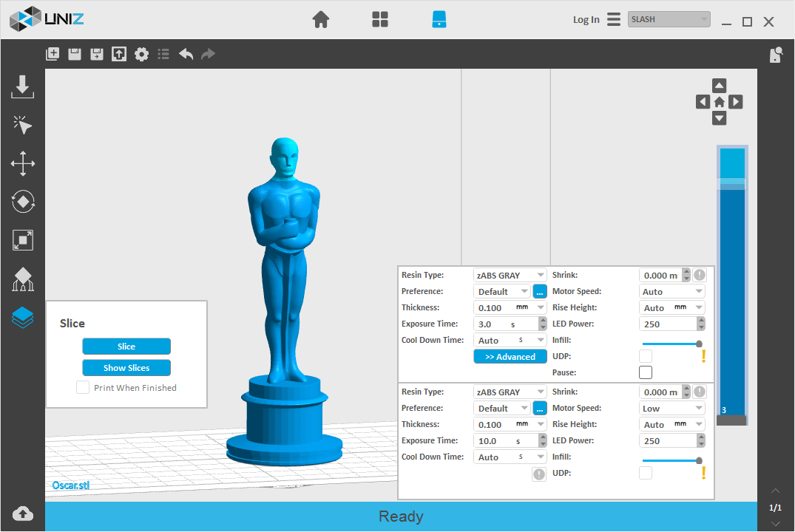795x532 pixels.
Task: Open upper Motor Speed Auto dropdown
Action: click(x=671, y=291)
